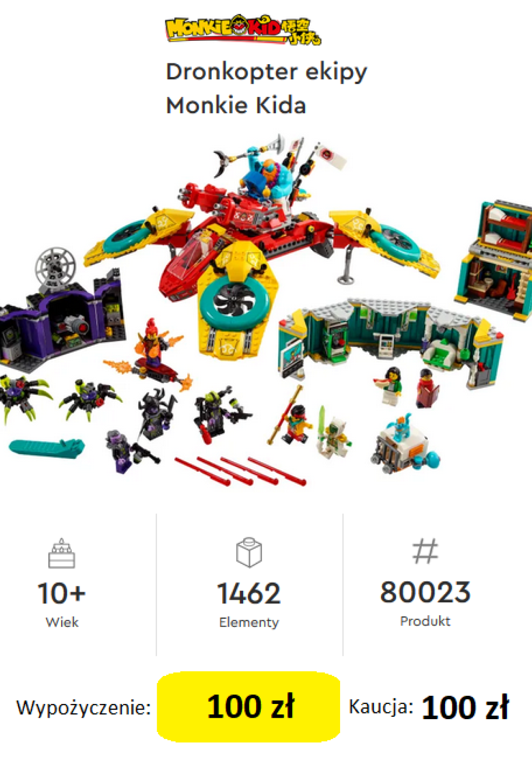
Task: Open the title Dronkopter ekipy Monkie Kida
Action: click(266, 88)
